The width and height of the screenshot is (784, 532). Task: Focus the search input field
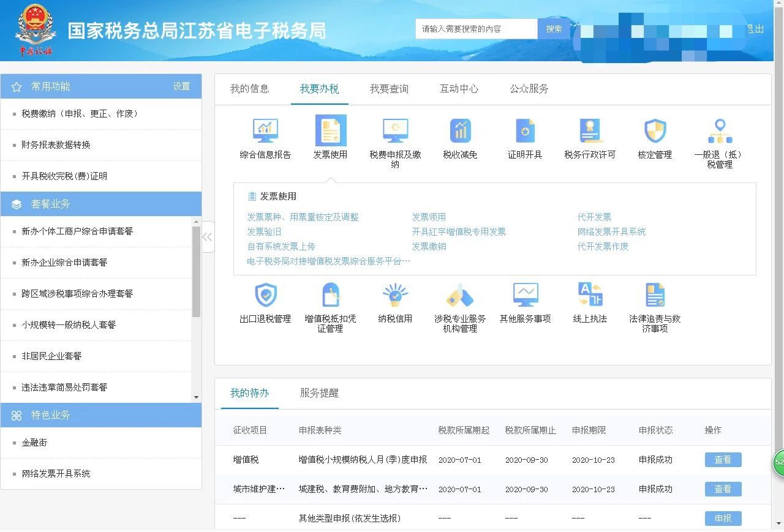477,29
